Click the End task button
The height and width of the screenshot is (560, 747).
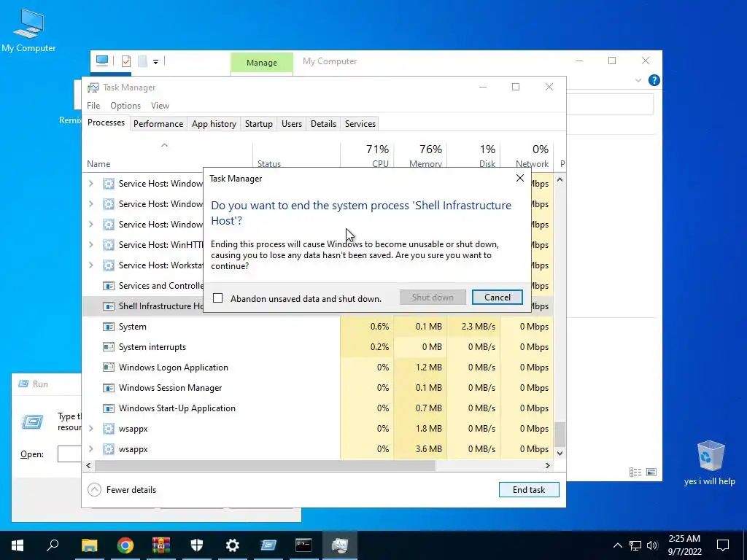(529, 489)
